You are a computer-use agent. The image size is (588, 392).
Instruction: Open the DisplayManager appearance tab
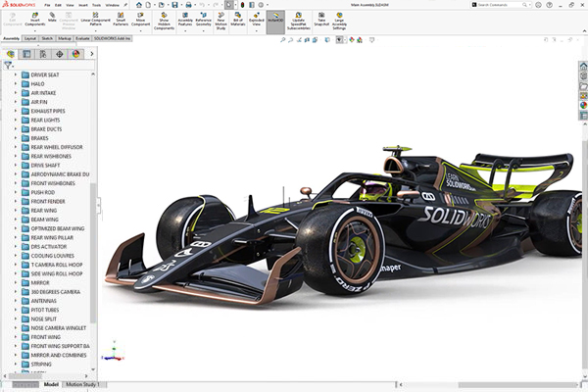(x=74, y=54)
